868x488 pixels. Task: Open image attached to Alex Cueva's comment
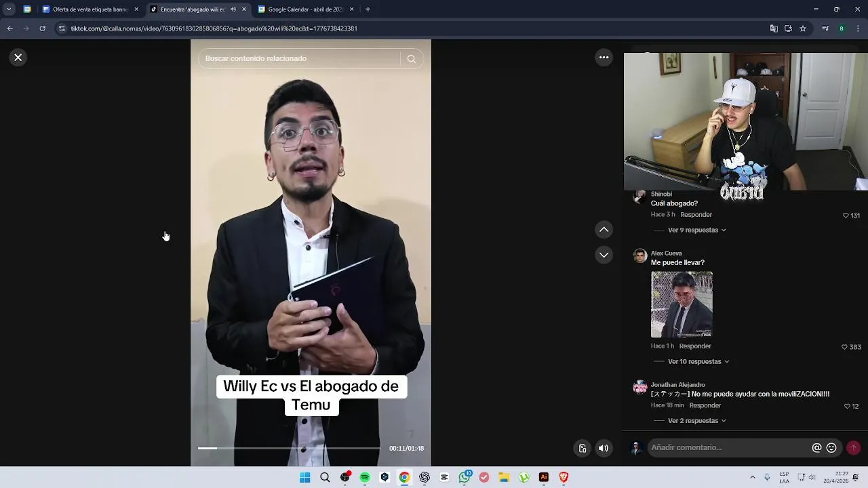tap(682, 304)
